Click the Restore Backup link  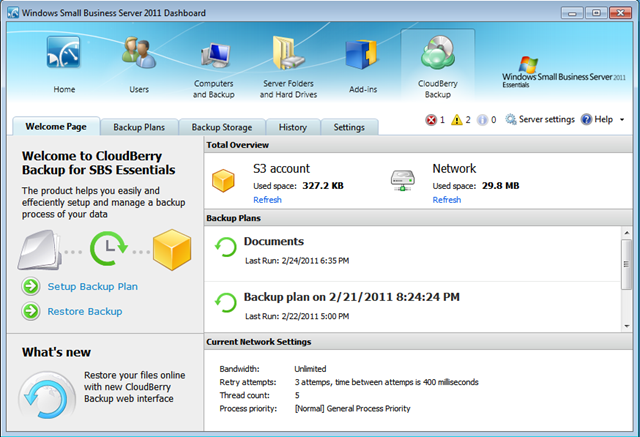[x=85, y=311]
